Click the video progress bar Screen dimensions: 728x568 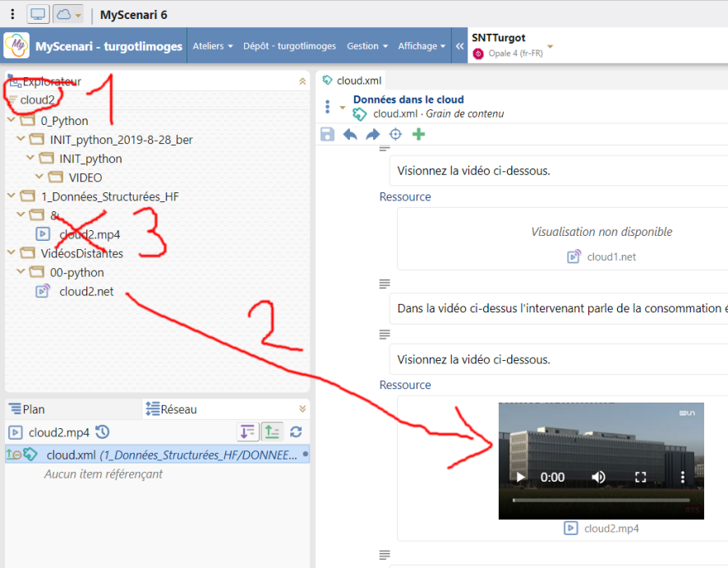(601, 501)
